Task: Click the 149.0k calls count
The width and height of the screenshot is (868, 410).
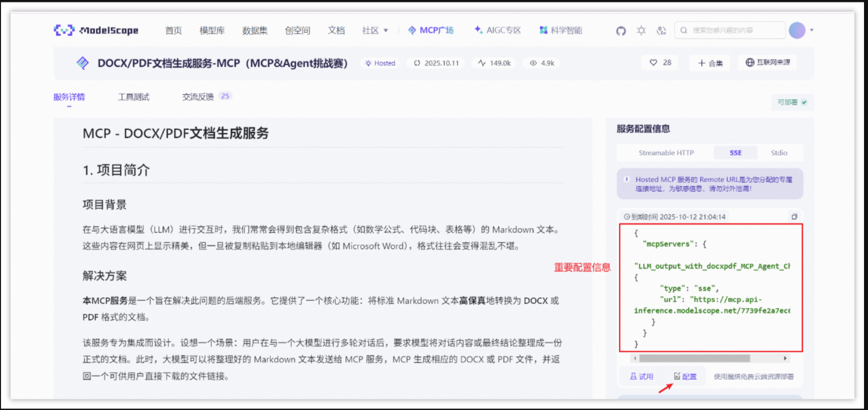Action: (x=494, y=63)
